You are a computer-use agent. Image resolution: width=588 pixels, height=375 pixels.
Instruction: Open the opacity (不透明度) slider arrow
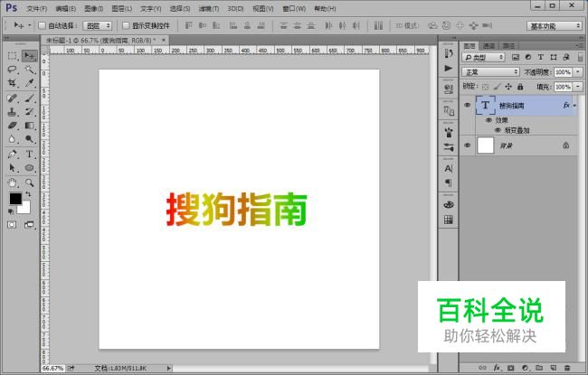(x=578, y=72)
